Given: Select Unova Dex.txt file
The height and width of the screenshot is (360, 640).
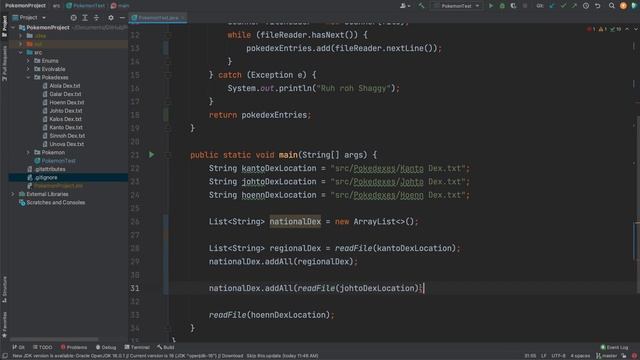Looking at the screenshot, I should pos(63,144).
